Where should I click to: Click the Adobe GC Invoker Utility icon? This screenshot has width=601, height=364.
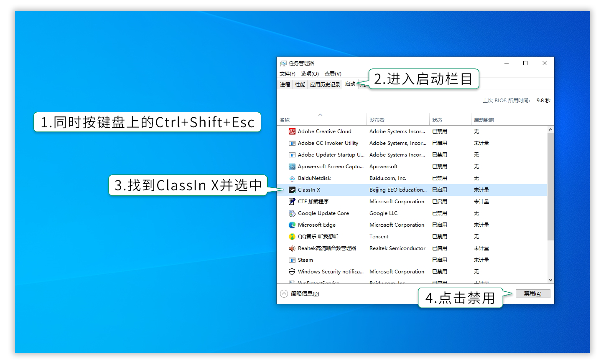(292, 143)
